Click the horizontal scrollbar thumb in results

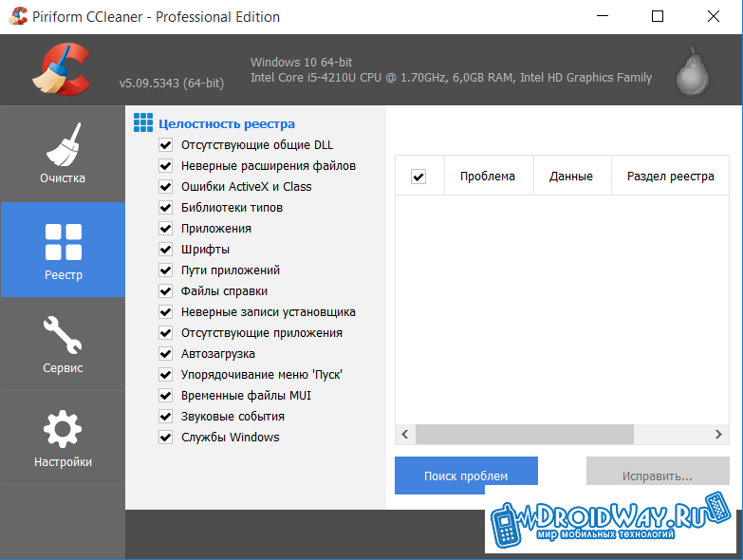coord(525,434)
